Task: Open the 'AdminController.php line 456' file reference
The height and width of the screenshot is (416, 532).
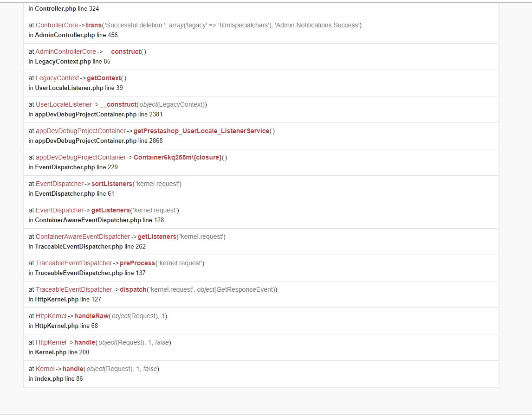Action: pyautogui.click(x=76, y=35)
